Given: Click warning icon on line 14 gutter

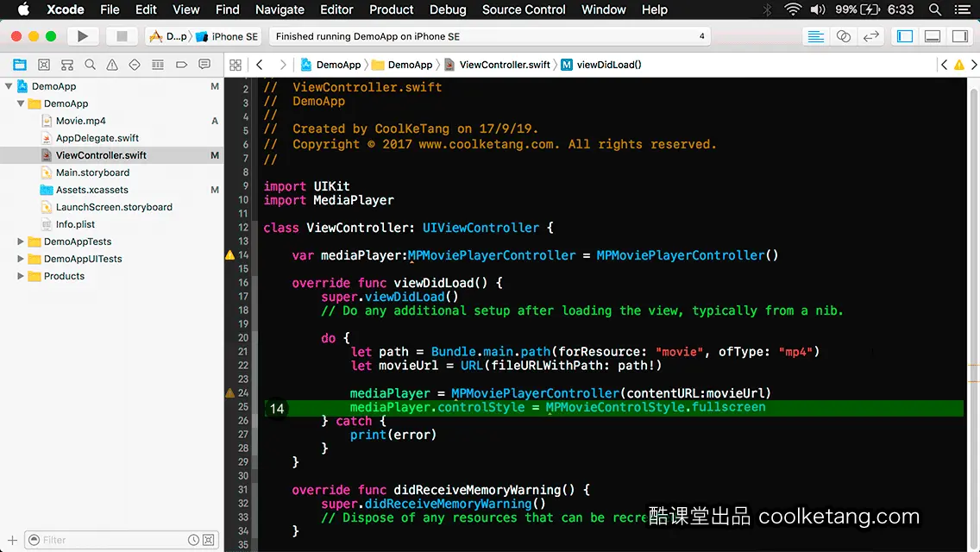Looking at the screenshot, I should [x=230, y=255].
